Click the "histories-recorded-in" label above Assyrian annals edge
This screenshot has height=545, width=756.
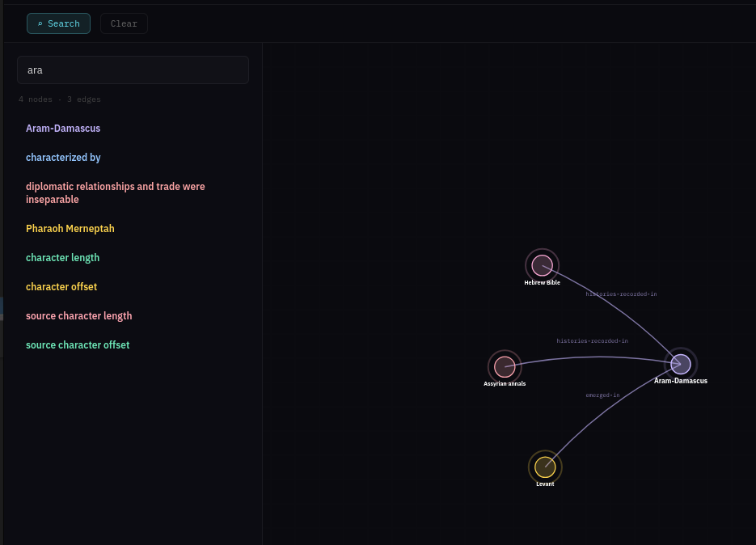click(x=592, y=341)
